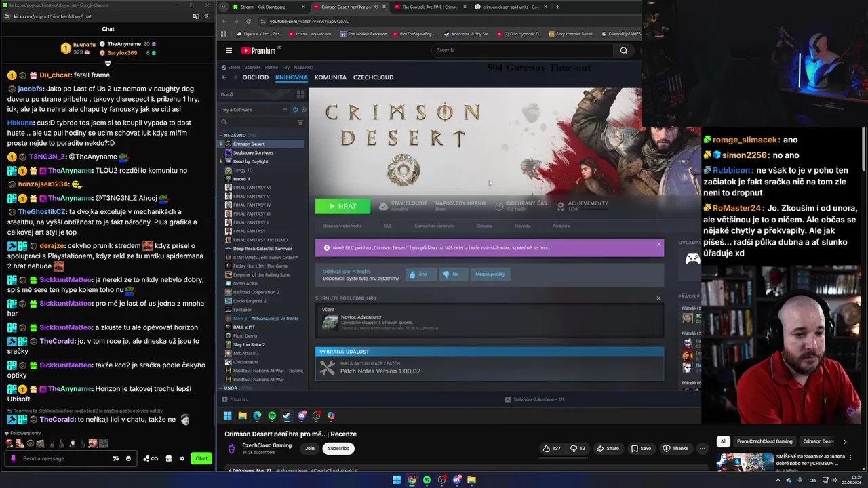This screenshot has height=488, width=868.
Task: Open the Elgato 4K Pro bookmark
Action: pyautogui.click(x=260, y=34)
